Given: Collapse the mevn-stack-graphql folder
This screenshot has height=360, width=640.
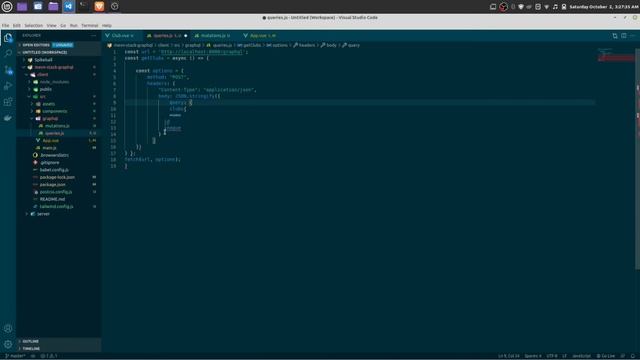Looking at the screenshot, I should [58, 67].
